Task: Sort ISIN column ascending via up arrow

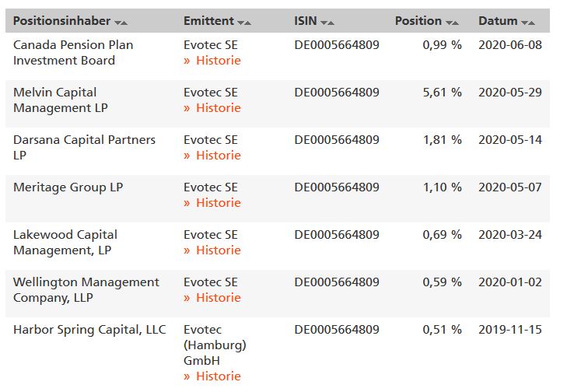Action: click(x=331, y=23)
